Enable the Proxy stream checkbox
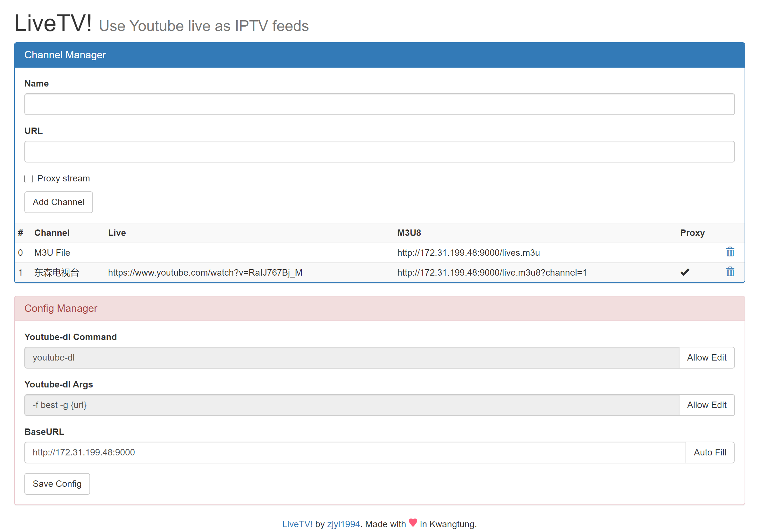759x532 pixels. (x=29, y=179)
